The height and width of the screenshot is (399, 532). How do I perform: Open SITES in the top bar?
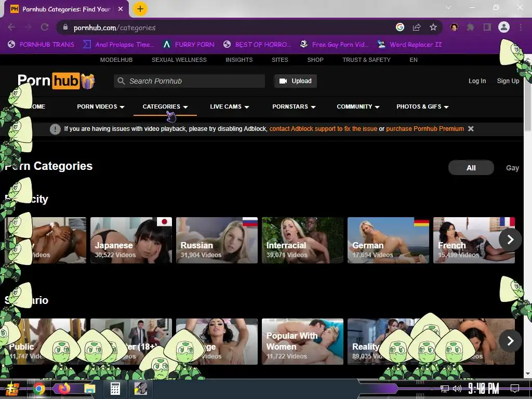tap(280, 60)
